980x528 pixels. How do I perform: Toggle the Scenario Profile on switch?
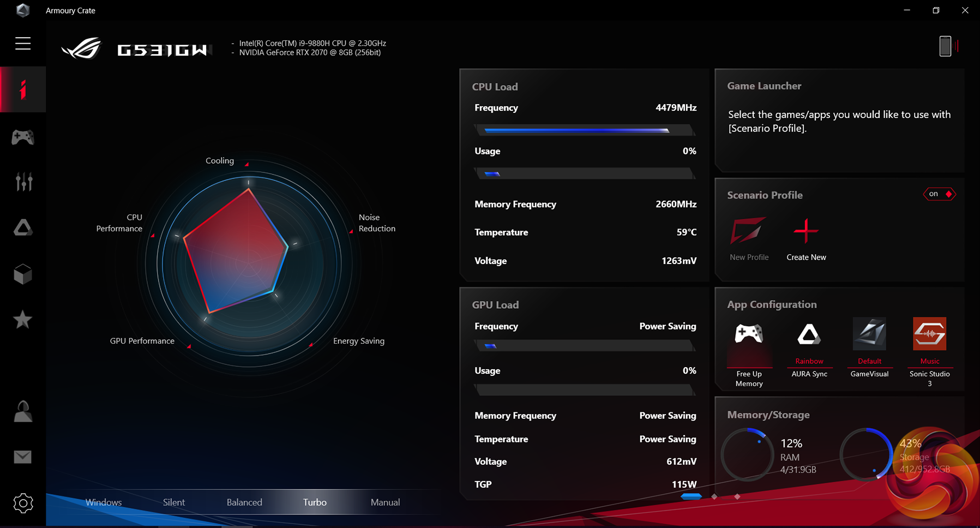[x=939, y=194]
